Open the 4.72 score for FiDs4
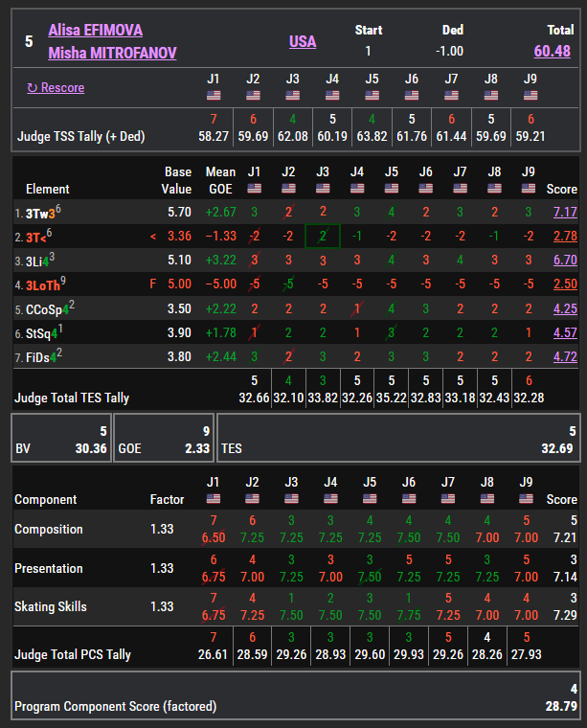The height and width of the screenshot is (728, 587). pyautogui.click(x=564, y=357)
